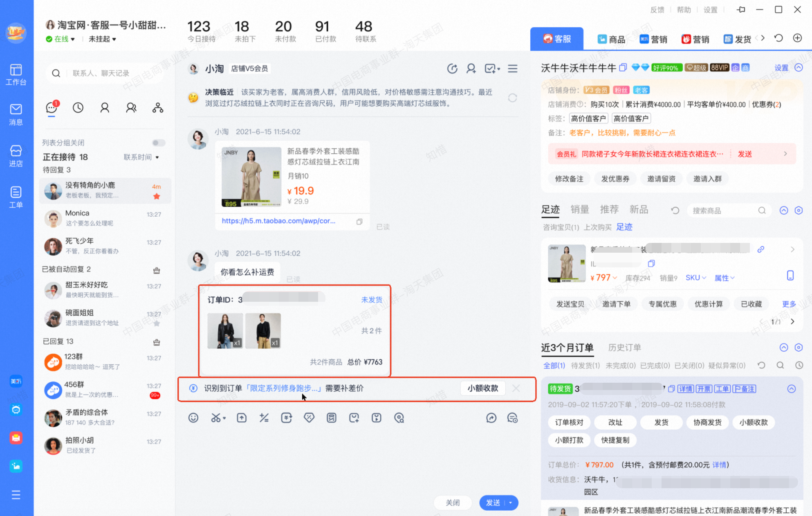Switch to the 销量 tab

tap(580, 209)
